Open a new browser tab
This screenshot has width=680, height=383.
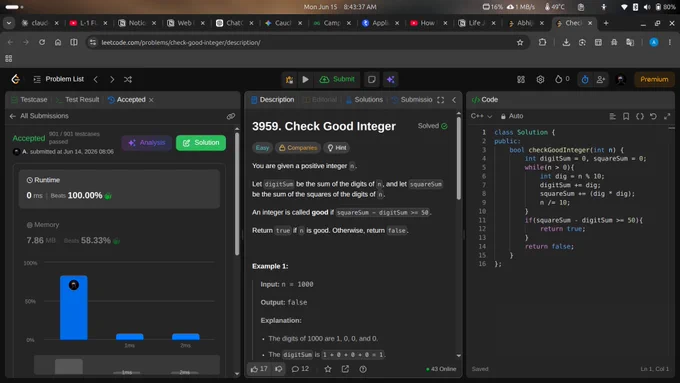(606, 23)
